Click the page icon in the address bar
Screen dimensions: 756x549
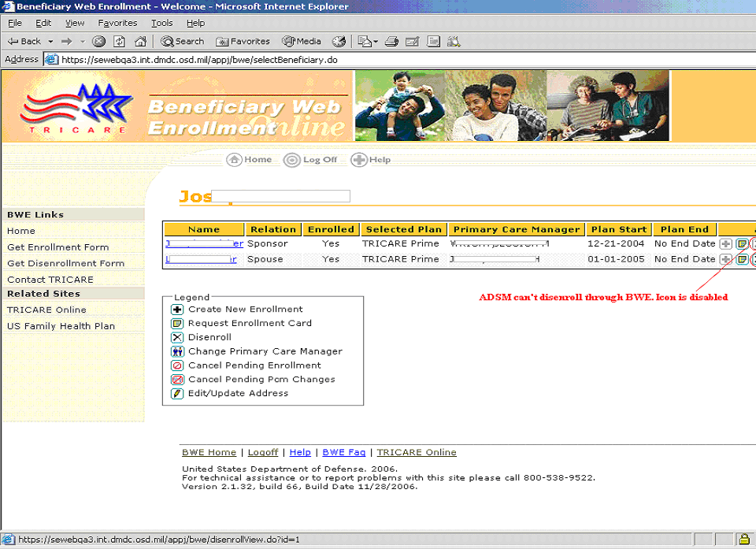coord(51,60)
